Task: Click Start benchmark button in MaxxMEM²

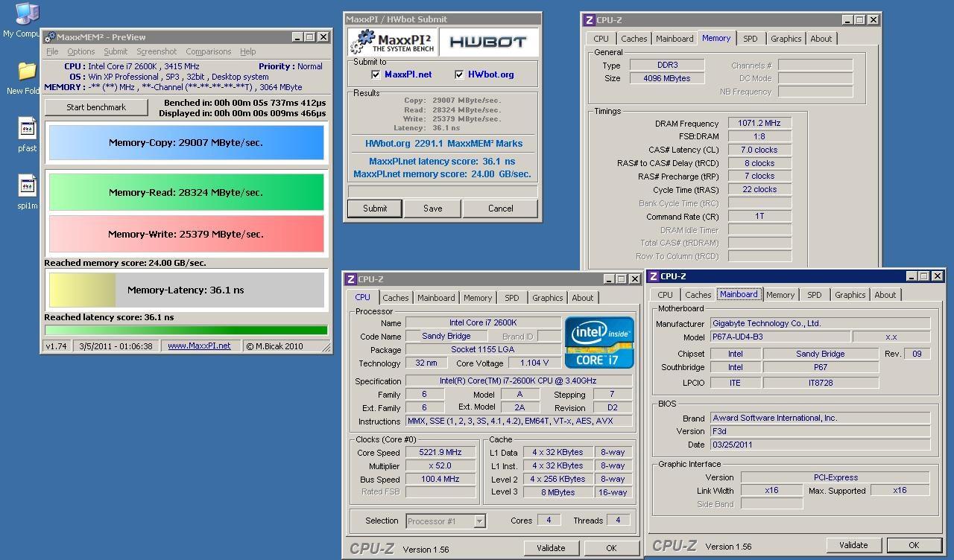Action: pos(96,107)
